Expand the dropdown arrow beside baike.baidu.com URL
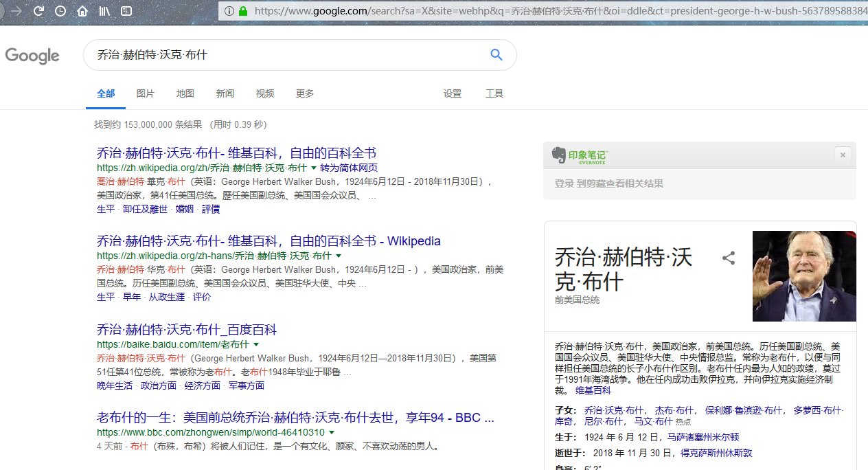This screenshot has height=470, width=868. coord(256,344)
